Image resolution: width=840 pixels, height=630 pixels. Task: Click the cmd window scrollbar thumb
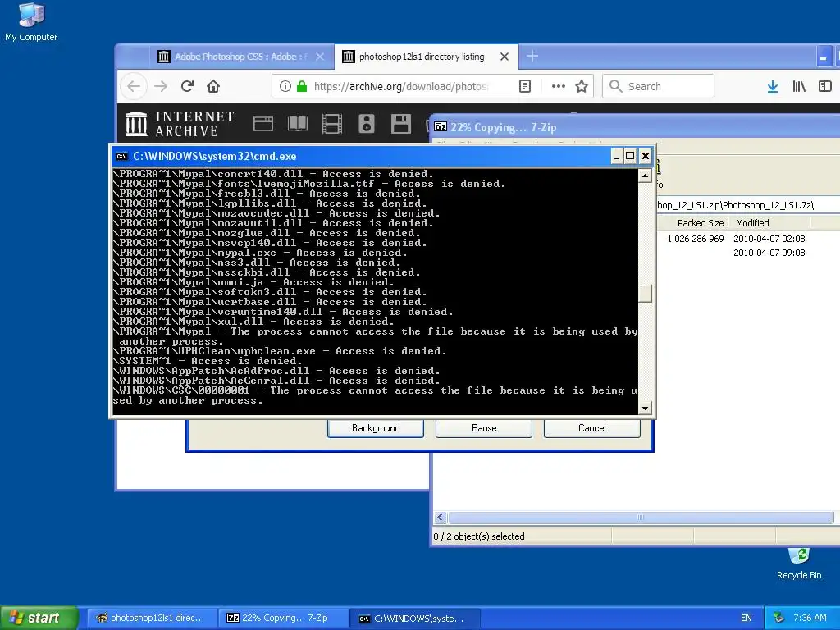click(x=645, y=294)
